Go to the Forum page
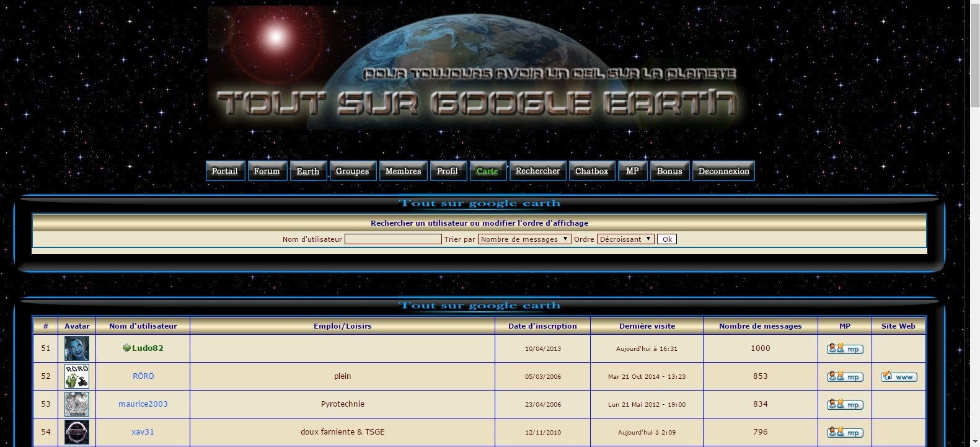 coord(267,171)
